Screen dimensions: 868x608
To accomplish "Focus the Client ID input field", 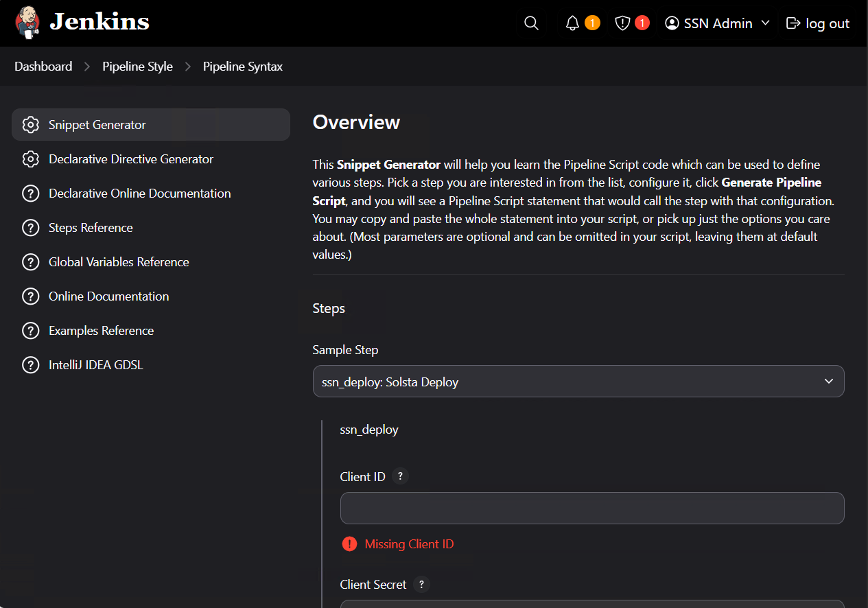I will coord(592,508).
